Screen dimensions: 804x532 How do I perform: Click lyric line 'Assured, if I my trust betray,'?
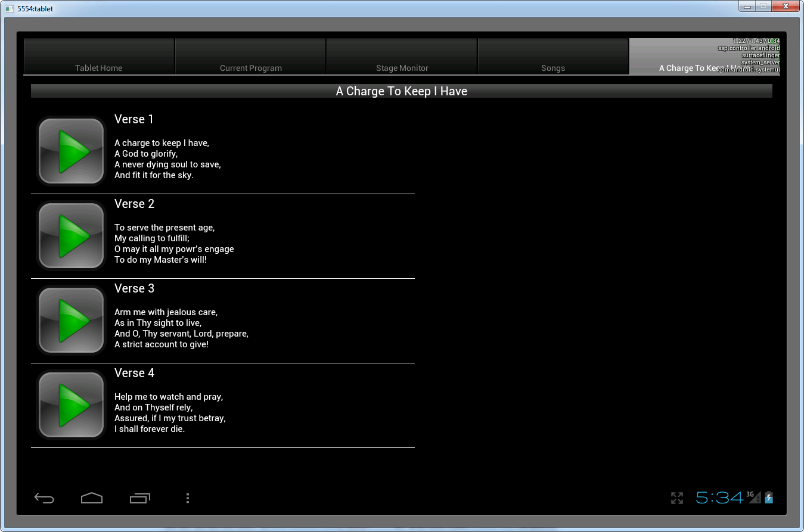(x=170, y=418)
